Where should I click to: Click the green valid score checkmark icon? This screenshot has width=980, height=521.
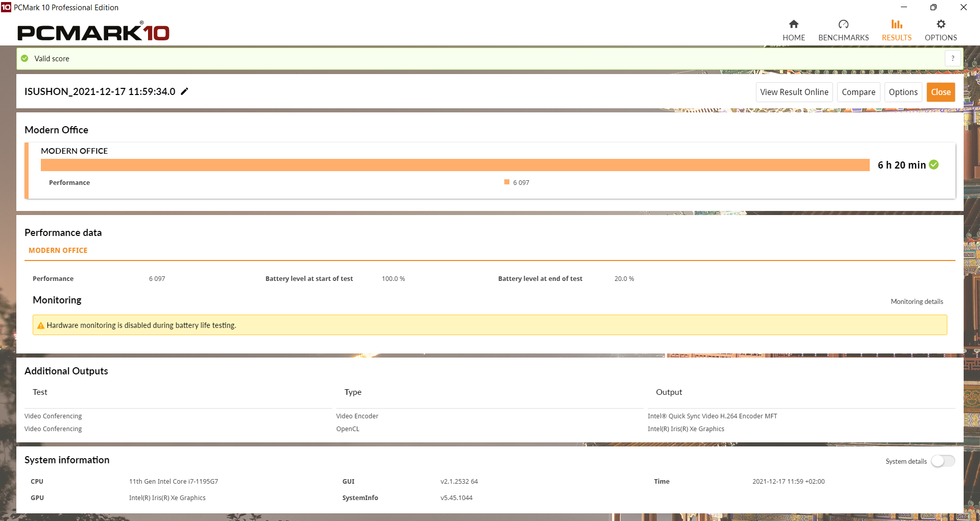(x=24, y=58)
